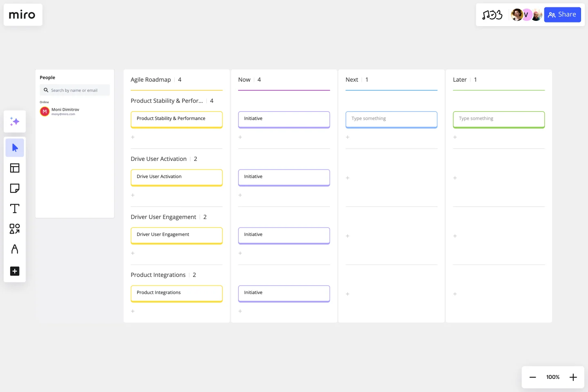Viewport: 588px width, 392px height.
Task: Add card in Later column Product Integrations row
Action: pos(455,294)
